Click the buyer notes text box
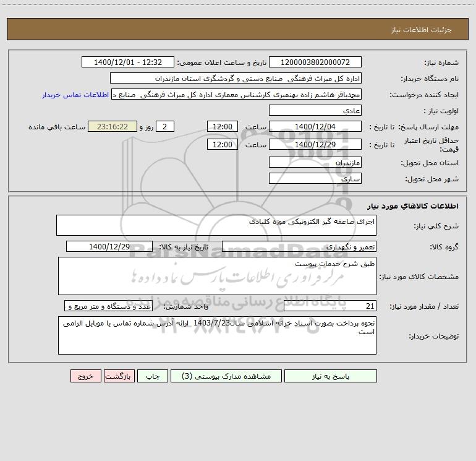The image size is (476, 461). [x=217, y=335]
